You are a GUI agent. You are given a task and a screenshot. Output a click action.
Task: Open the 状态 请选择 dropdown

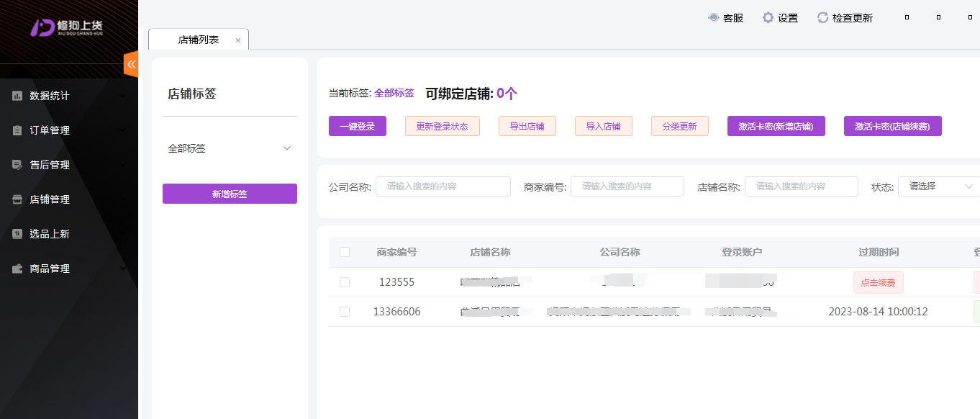(939, 186)
